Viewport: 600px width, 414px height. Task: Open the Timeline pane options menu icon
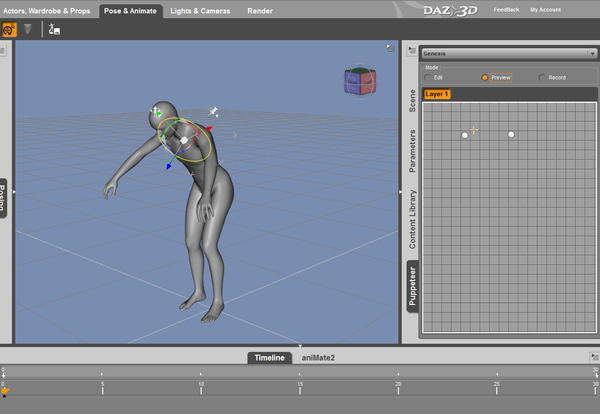[594, 357]
